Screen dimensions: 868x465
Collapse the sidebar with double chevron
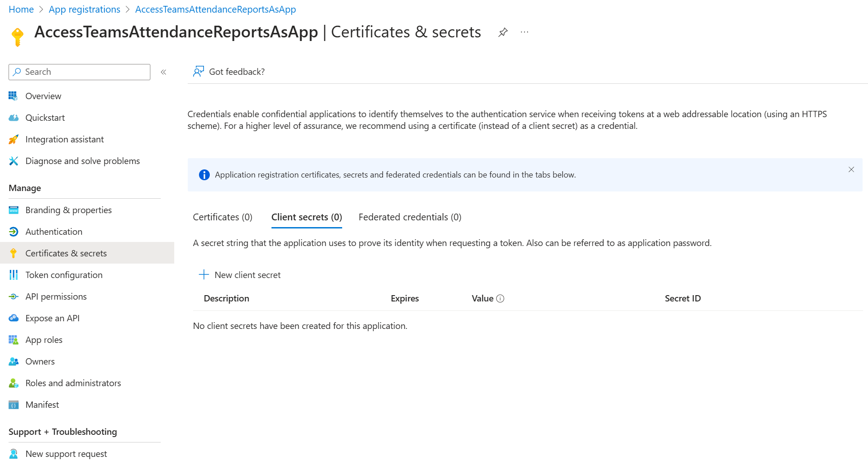click(x=163, y=72)
